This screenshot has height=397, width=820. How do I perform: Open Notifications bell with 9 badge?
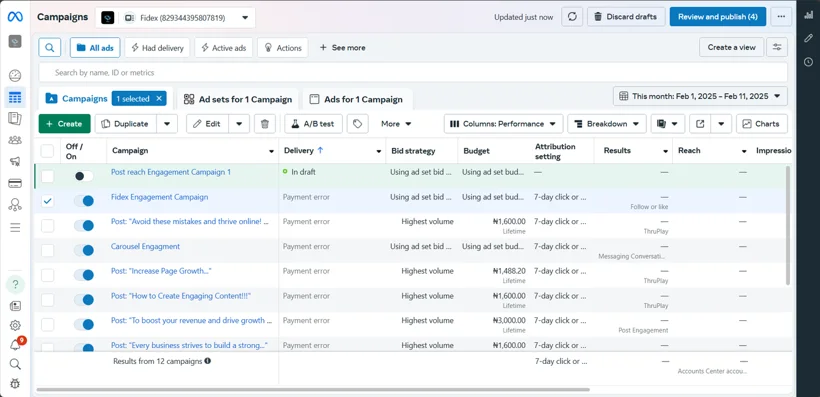pos(16,344)
